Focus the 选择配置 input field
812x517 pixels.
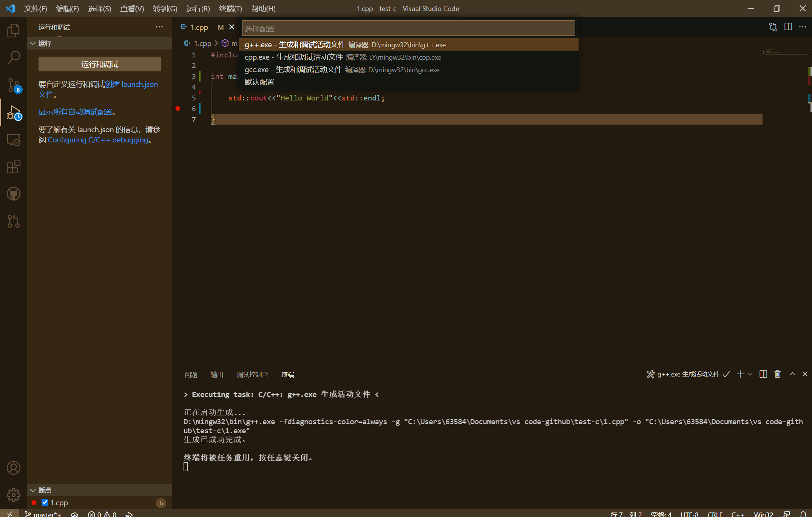408,29
